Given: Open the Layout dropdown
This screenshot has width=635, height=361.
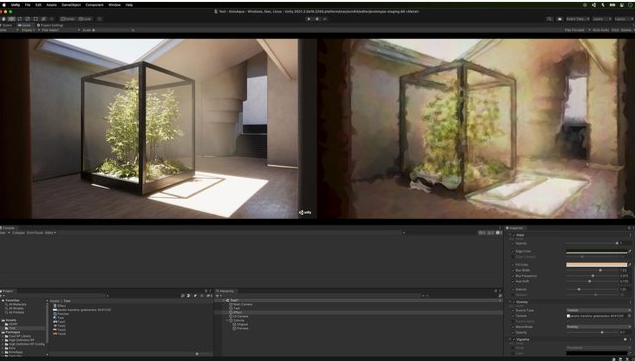Looking at the screenshot, I should 623,19.
